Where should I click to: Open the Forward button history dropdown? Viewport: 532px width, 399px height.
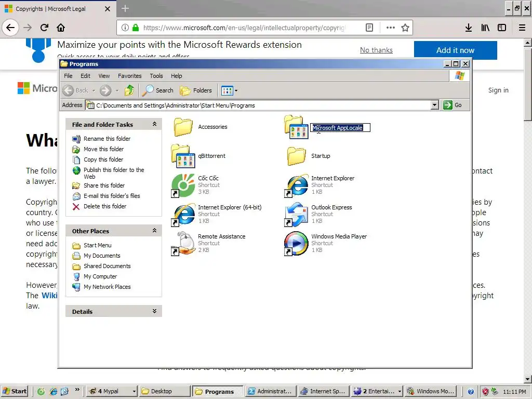(117, 90)
